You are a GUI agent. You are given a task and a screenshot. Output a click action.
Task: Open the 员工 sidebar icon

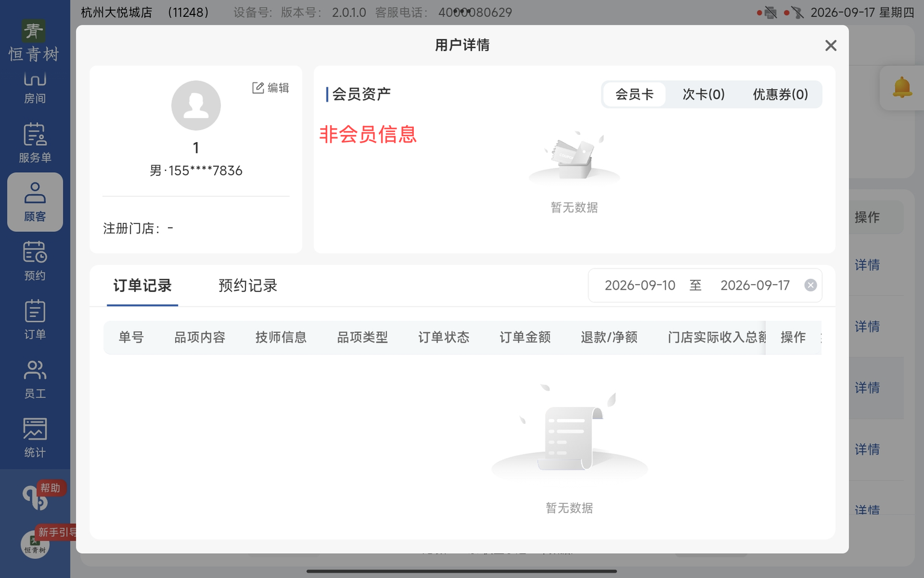click(x=35, y=379)
